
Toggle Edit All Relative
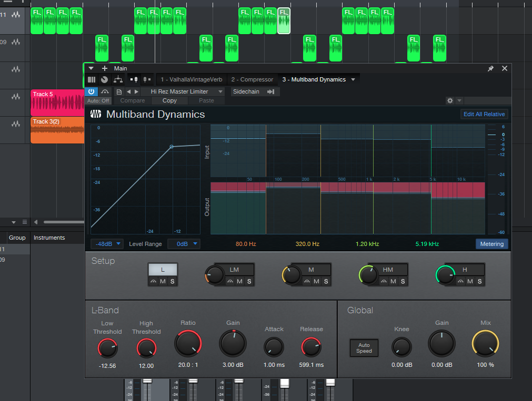[484, 114]
